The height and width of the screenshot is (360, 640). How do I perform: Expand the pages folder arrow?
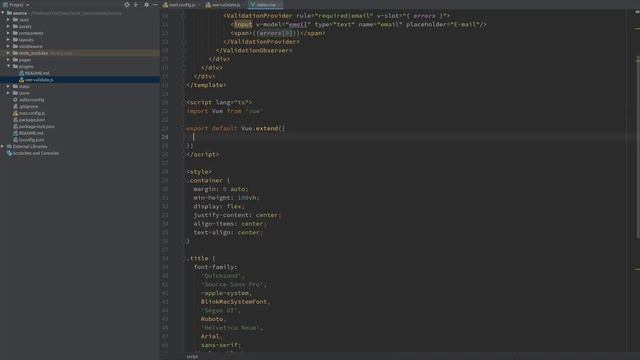click(x=8, y=60)
